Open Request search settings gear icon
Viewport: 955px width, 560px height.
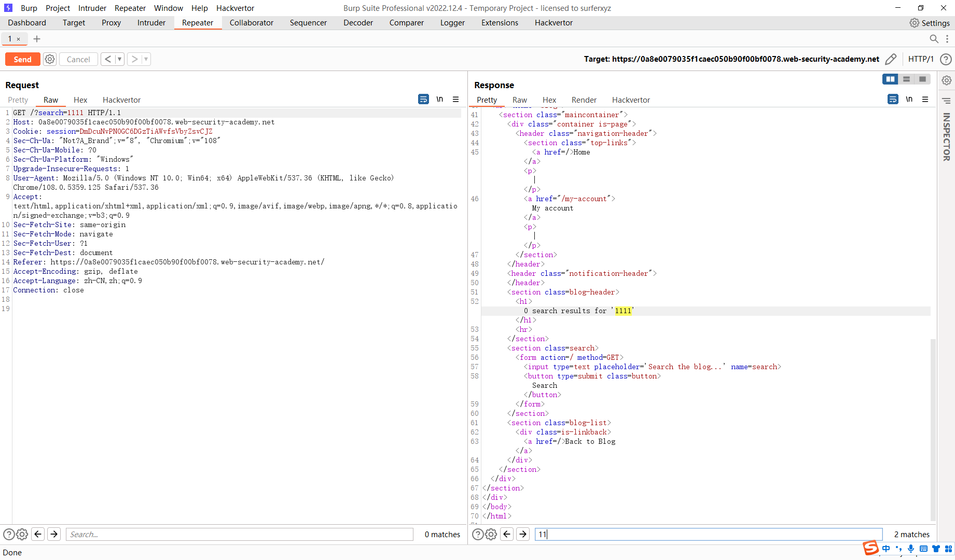(22, 534)
